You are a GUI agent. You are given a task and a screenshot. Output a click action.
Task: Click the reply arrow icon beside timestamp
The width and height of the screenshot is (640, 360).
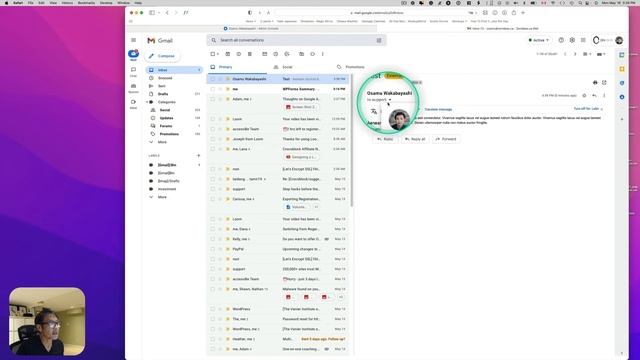click(594, 96)
